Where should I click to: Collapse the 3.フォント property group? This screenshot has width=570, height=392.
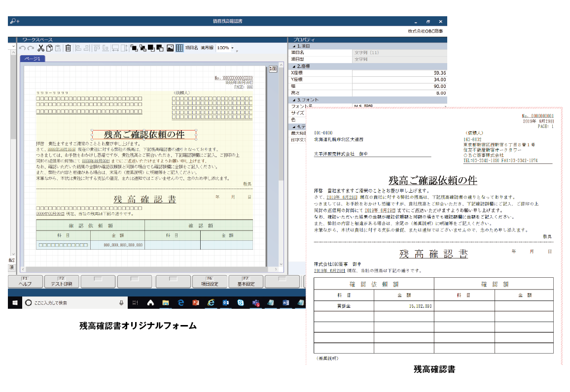point(294,100)
